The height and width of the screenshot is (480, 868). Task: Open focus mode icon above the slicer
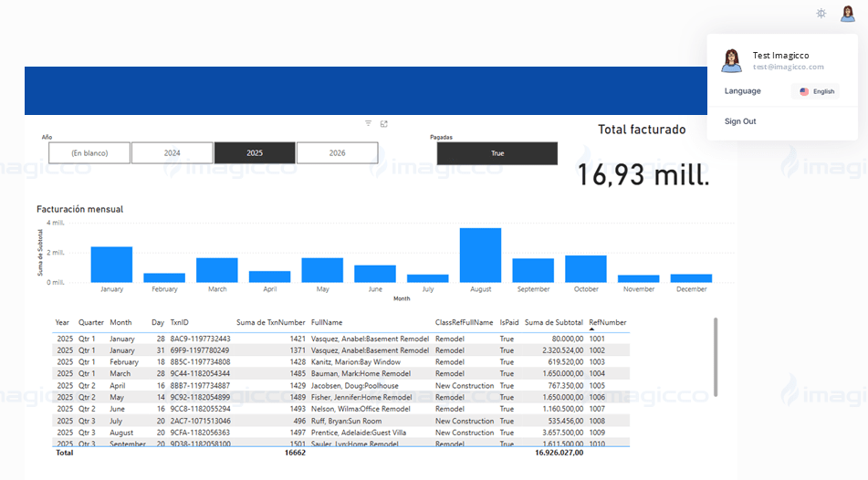point(384,123)
